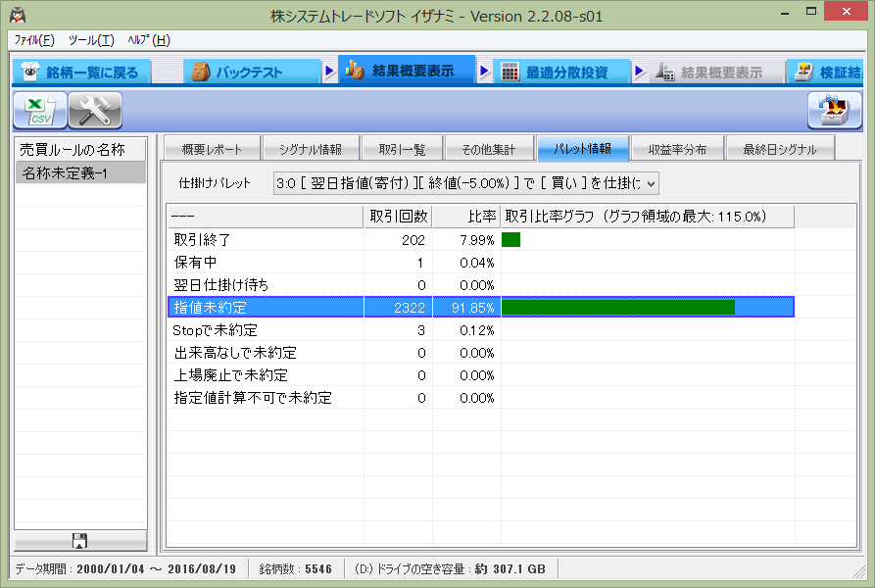
Task: Switch to the 収益率分布 tab
Action: (x=677, y=149)
